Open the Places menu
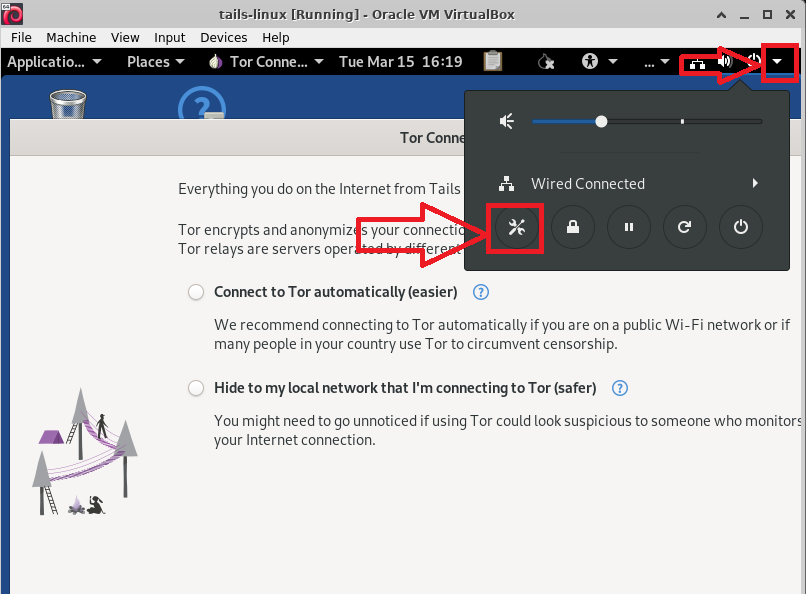Viewport: 806px width, 594px height. pos(155,62)
